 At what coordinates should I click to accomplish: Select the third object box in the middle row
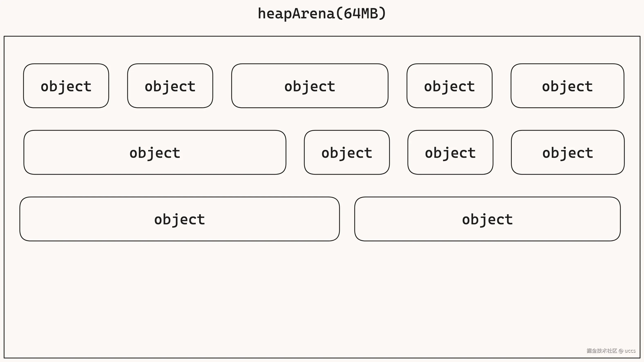pyautogui.click(x=450, y=152)
